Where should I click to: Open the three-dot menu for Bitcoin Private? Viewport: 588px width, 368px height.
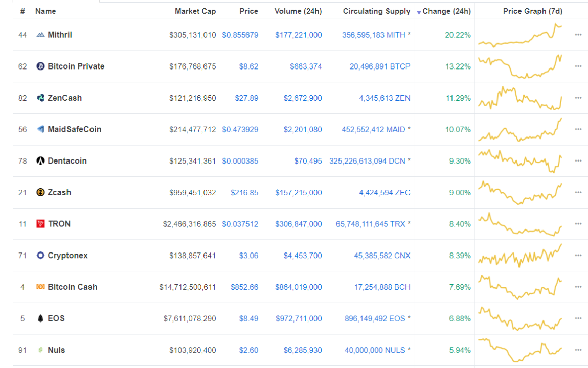coord(578,66)
